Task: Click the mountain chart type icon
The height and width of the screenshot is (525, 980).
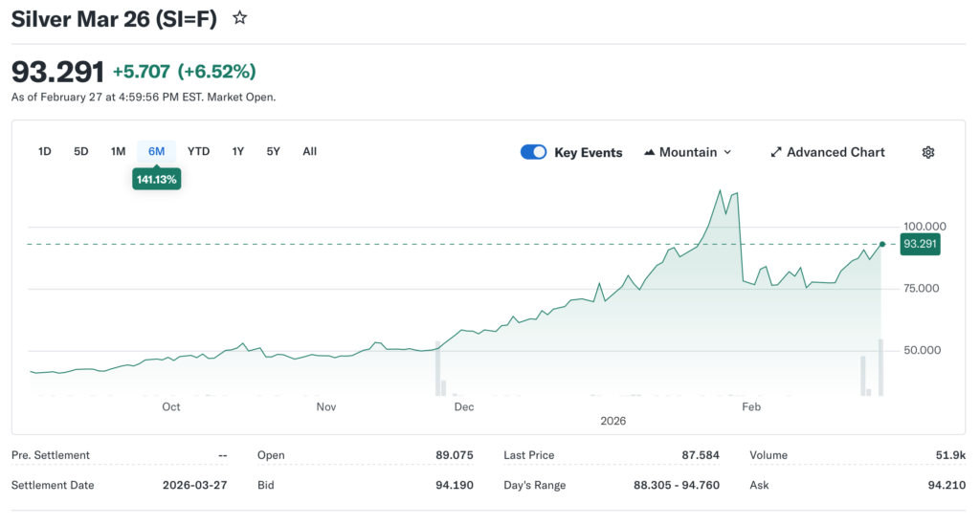Action: (x=650, y=152)
